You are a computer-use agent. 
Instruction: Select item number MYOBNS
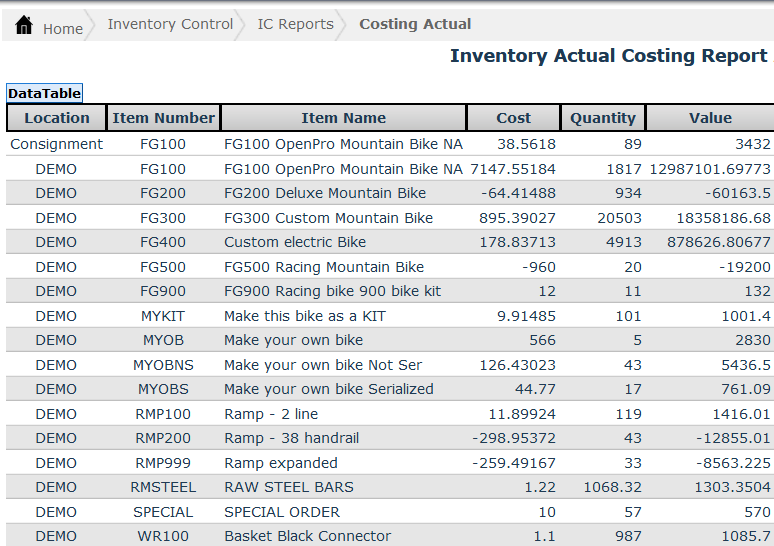[x=163, y=365]
